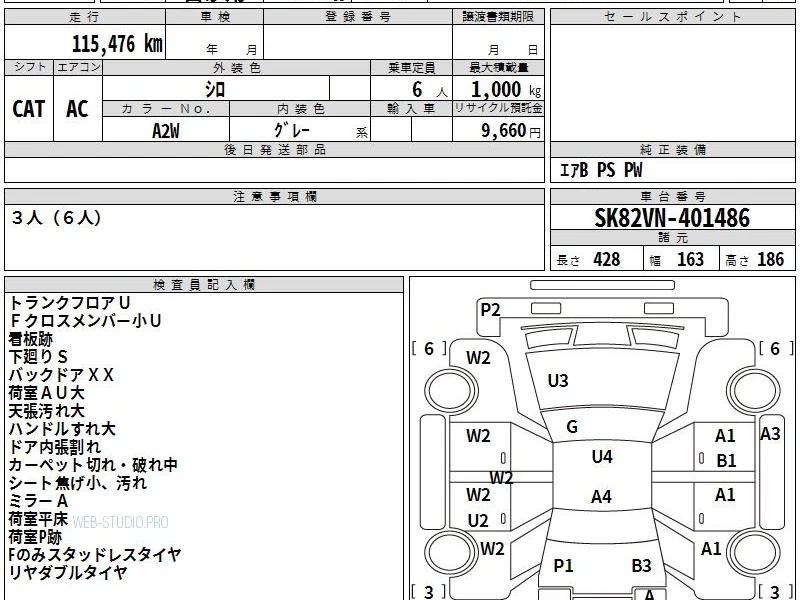Click the エアコン header cell

(x=78, y=67)
